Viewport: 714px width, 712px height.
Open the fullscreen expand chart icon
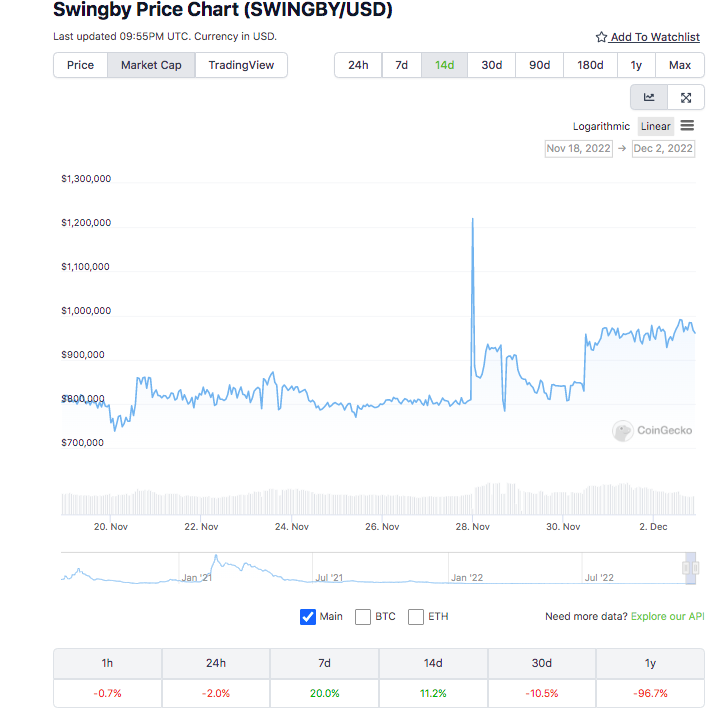(x=686, y=97)
